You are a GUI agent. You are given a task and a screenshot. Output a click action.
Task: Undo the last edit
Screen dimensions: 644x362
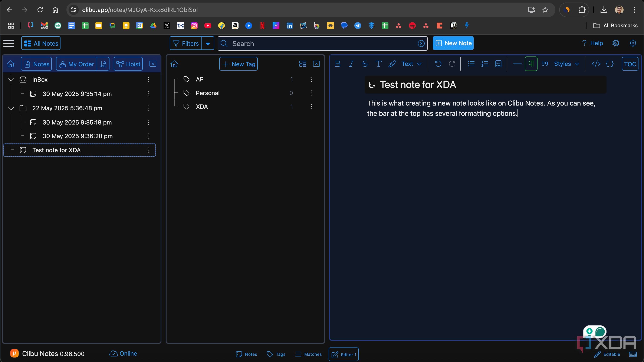click(438, 64)
